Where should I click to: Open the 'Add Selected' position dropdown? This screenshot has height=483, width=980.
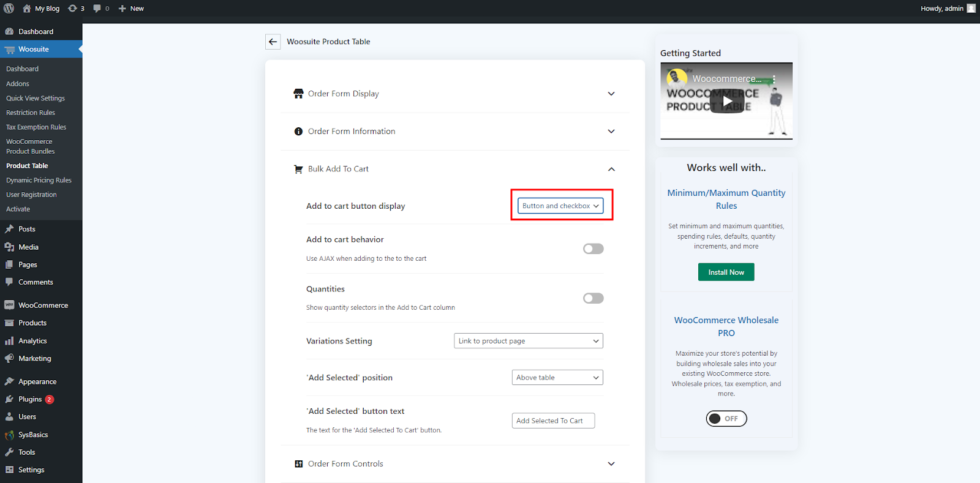557,378
